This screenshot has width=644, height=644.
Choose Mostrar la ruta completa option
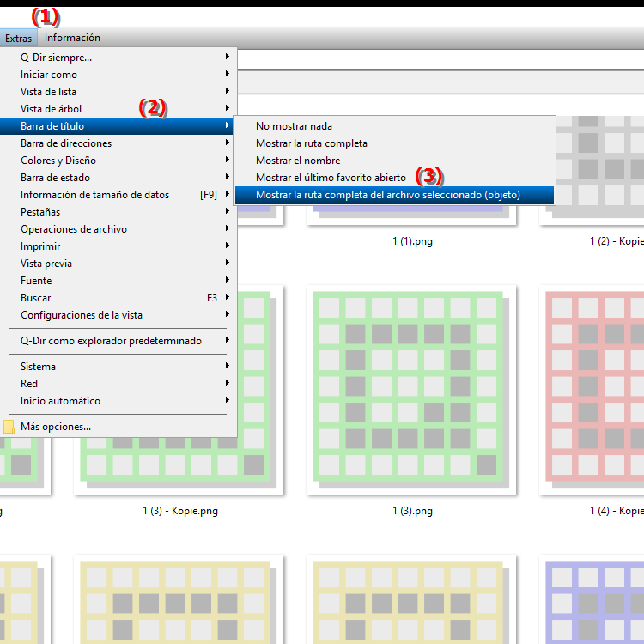click(x=394, y=143)
